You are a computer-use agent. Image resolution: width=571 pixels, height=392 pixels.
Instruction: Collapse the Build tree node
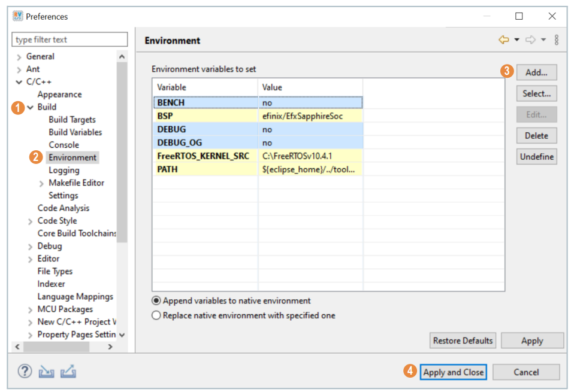(x=30, y=107)
